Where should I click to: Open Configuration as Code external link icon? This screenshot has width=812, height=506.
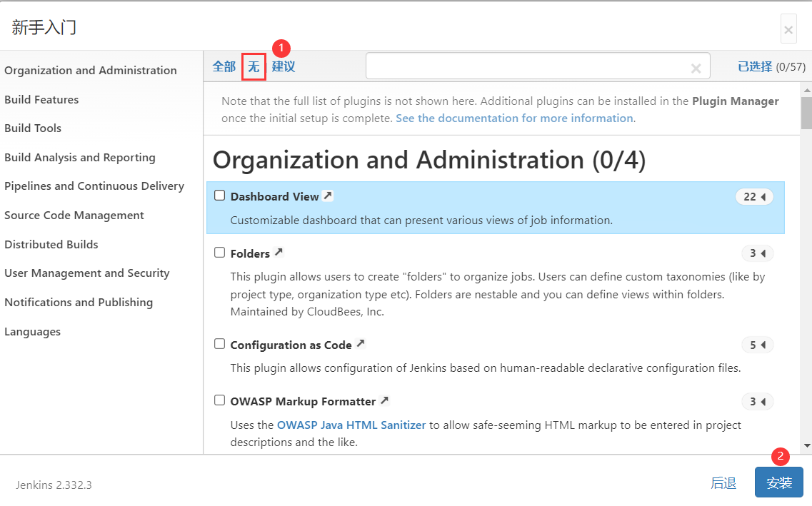(361, 344)
